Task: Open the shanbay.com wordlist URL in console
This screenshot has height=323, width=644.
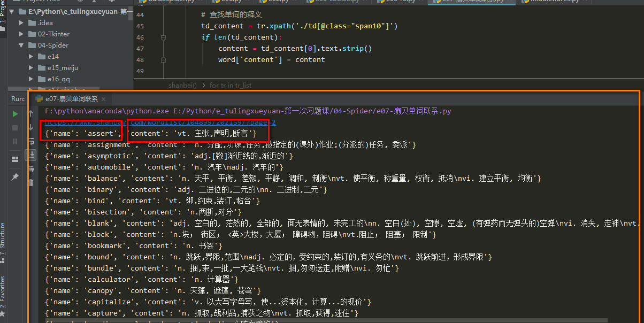Action: (160, 122)
